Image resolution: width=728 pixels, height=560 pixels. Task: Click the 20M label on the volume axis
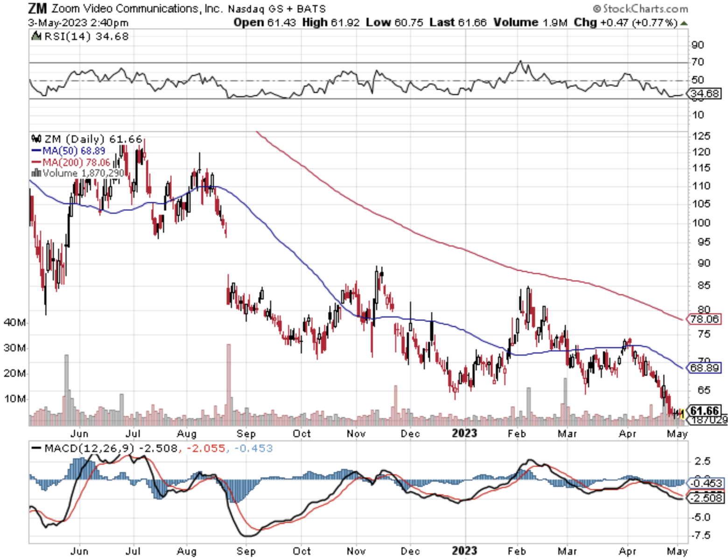[15, 373]
